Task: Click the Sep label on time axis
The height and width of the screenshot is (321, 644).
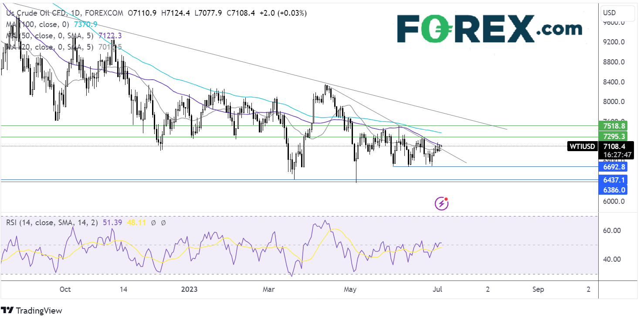Action: (x=538, y=289)
